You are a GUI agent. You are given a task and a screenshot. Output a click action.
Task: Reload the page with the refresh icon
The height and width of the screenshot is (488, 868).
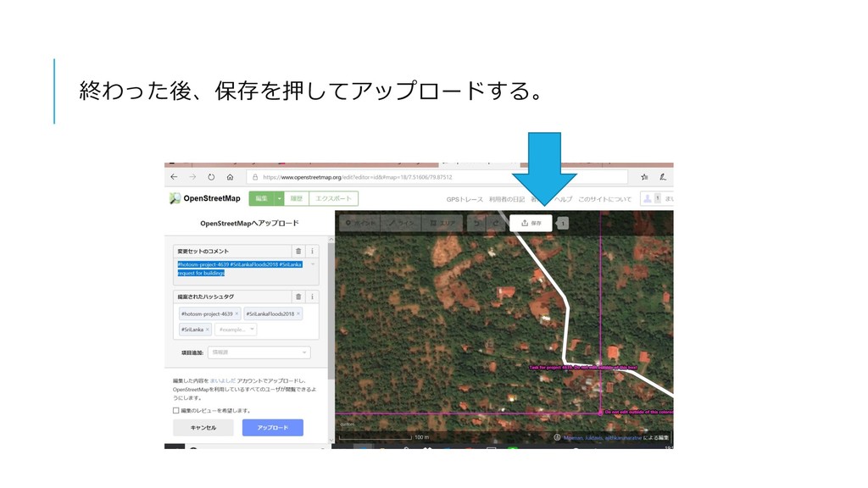(x=211, y=177)
